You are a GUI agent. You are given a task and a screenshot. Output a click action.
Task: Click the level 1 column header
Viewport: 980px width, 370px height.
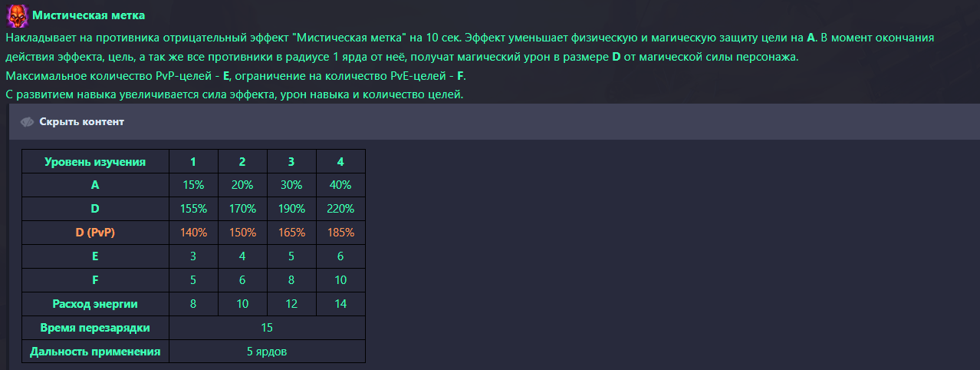(x=193, y=162)
